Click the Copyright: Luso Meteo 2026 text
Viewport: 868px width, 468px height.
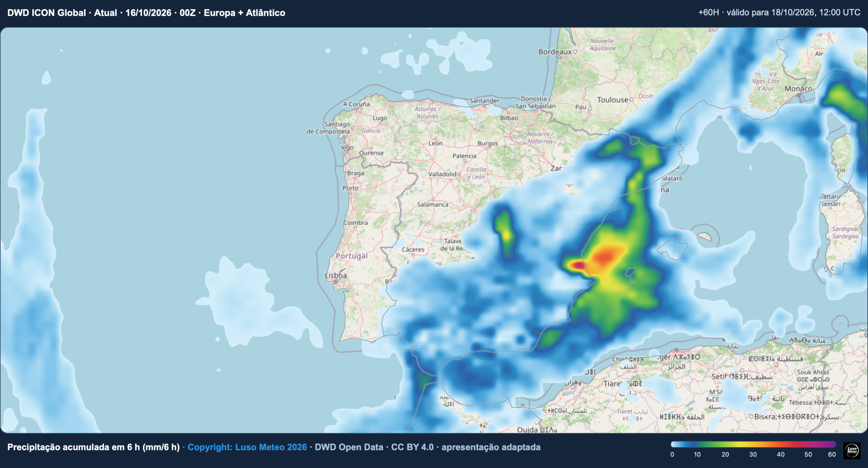[247, 447]
